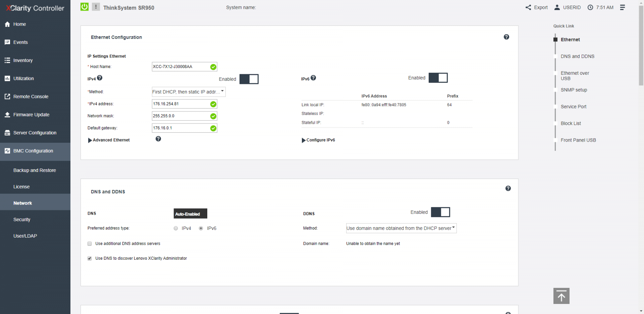
Task: Click the clock icon beside 7:51 AM
Action: [x=590, y=7]
